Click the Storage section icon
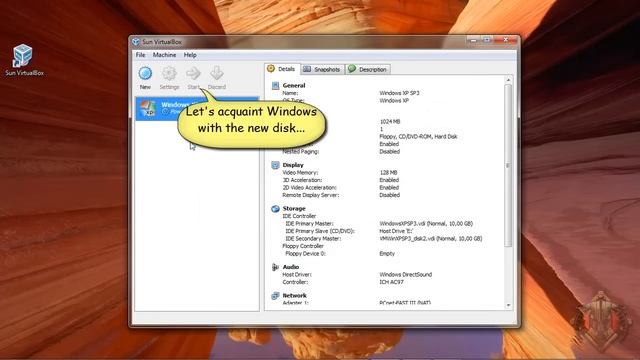The image size is (640, 360). [x=275, y=209]
